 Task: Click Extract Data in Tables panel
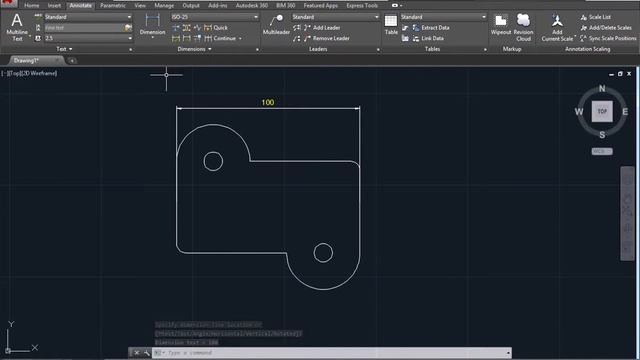[x=431, y=28]
